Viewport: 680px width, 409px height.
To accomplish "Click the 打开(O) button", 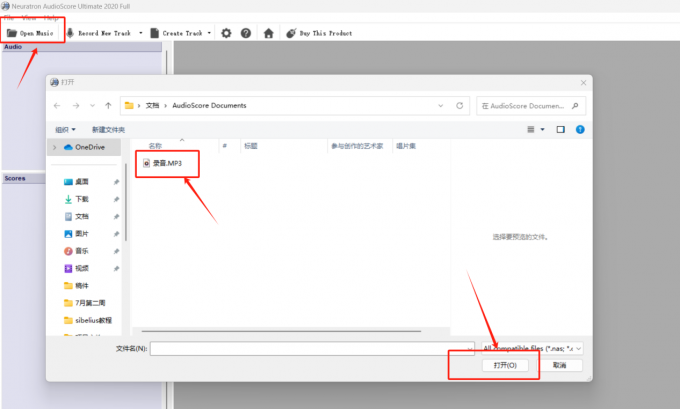I will (x=505, y=365).
